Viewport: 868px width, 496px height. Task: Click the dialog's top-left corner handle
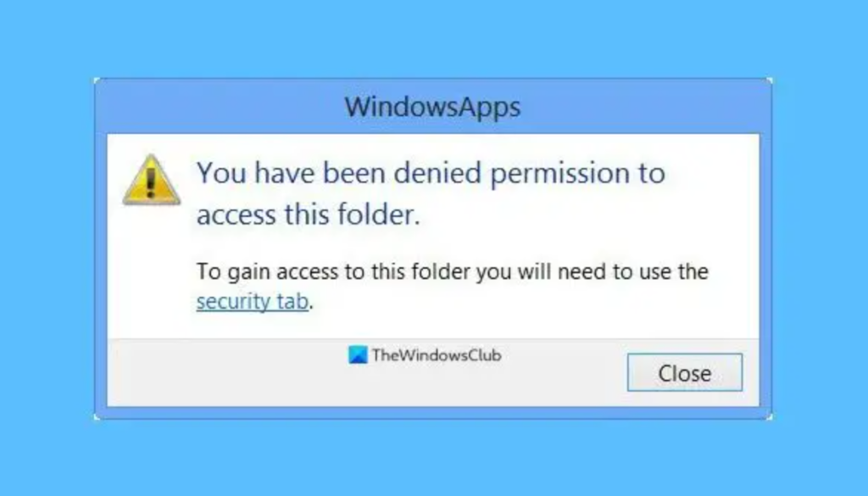(x=96, y=81)
